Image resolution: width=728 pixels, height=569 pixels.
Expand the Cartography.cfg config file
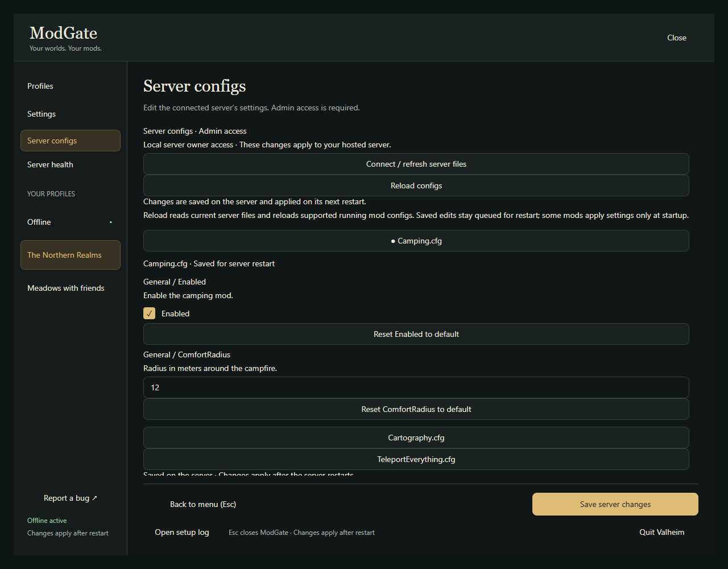tap(416, 438)
